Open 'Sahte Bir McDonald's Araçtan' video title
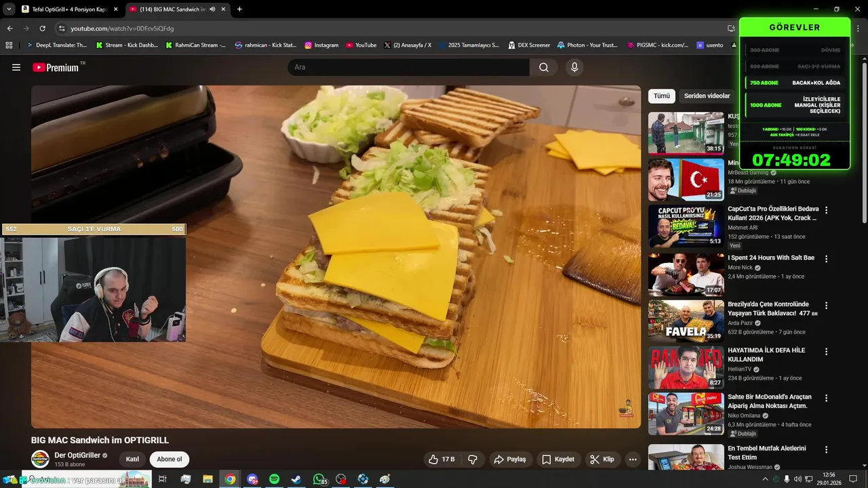This screenshot has height=488, width=868. click(768, 401)
